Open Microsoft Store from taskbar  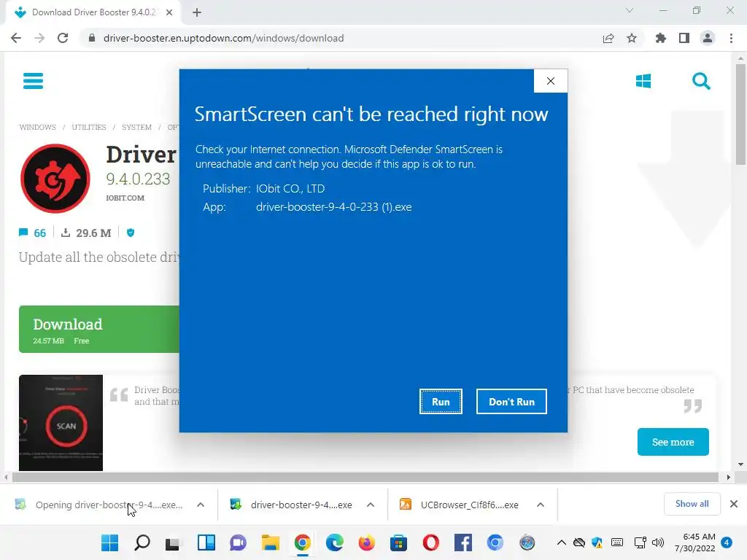[398, 542]
